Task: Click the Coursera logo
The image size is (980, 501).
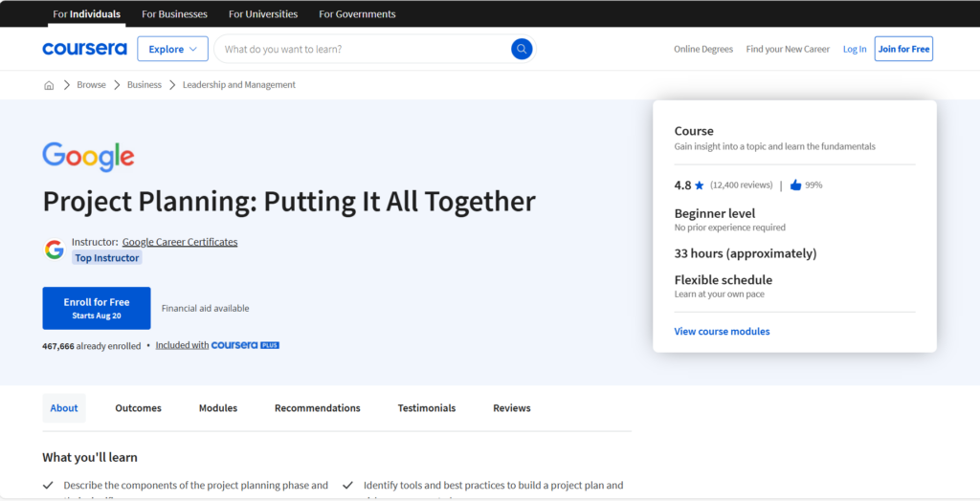Action: tap(84, 49)
